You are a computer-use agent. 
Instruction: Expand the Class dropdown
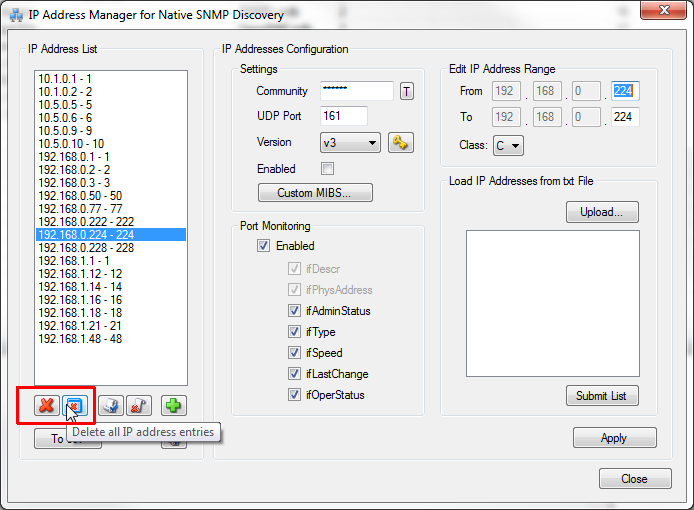click(x=507, y=146)
